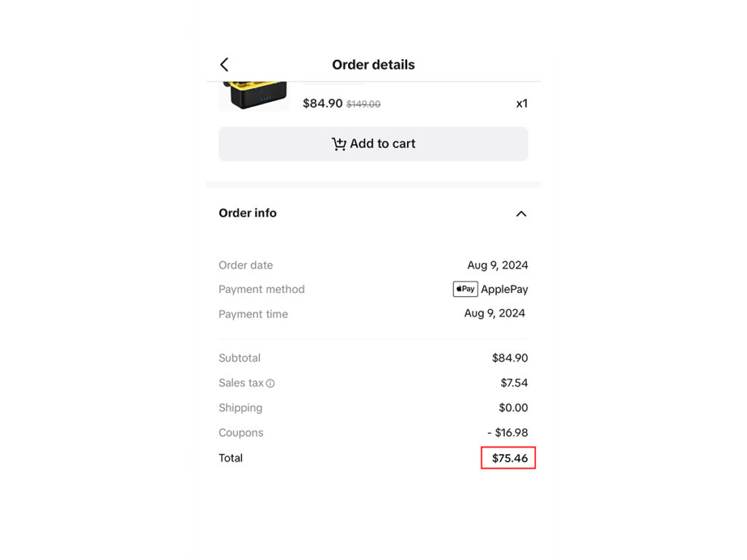Open the product image thumbnail
The width and height of the screenshot is (747, 560).
[x=254, y=96]
